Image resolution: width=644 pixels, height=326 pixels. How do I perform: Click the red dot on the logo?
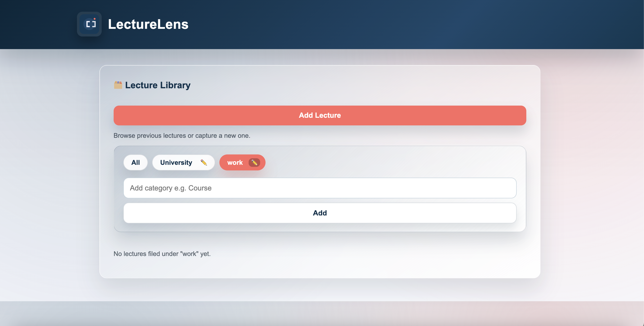(x=95, y=19)
